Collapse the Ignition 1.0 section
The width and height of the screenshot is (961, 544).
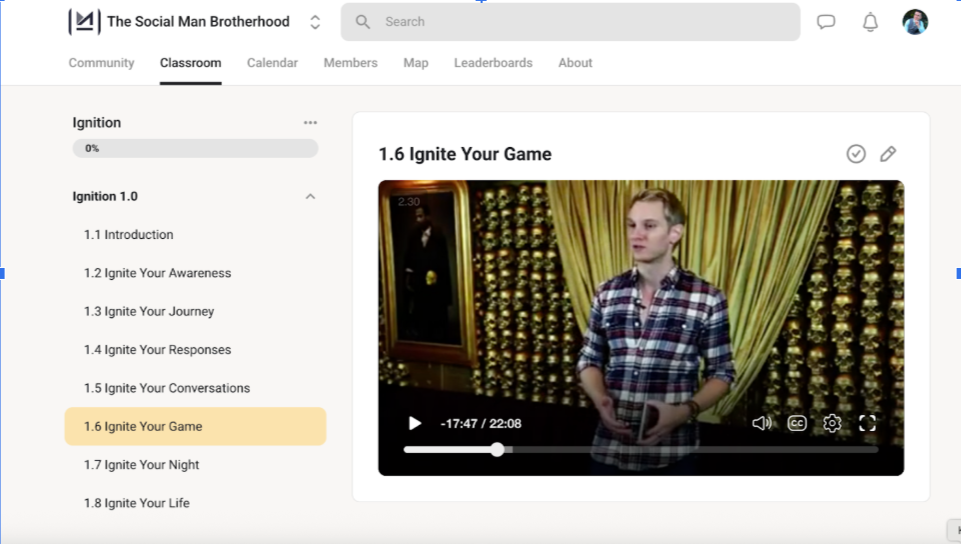coord(310,197)
